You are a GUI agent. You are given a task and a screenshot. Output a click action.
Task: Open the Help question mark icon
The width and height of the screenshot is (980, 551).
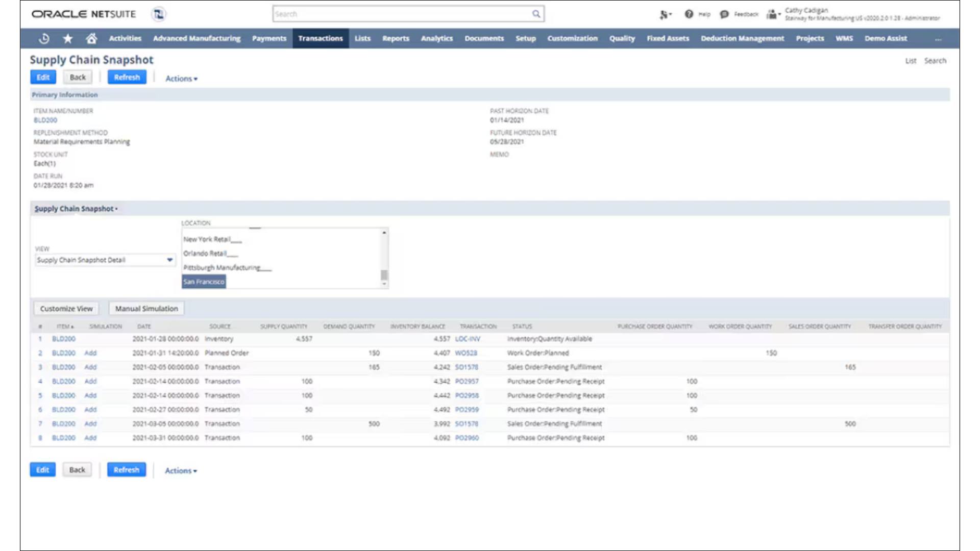click(689, 14)
